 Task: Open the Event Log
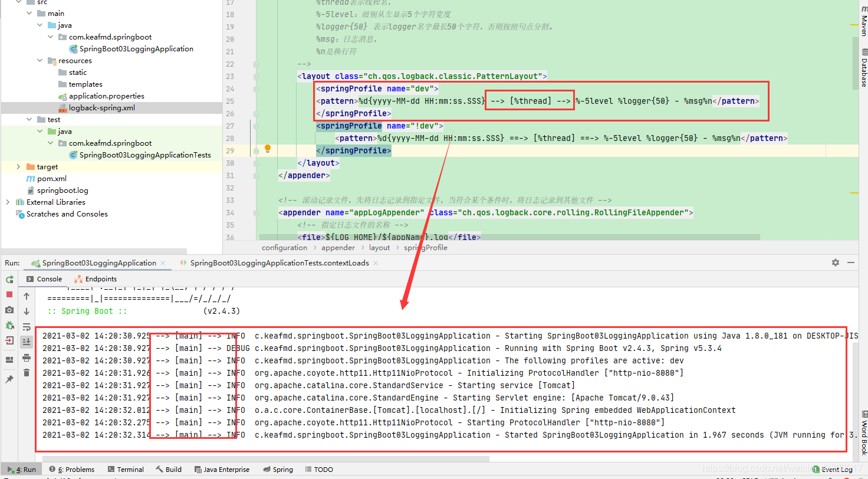click(833, 470)
